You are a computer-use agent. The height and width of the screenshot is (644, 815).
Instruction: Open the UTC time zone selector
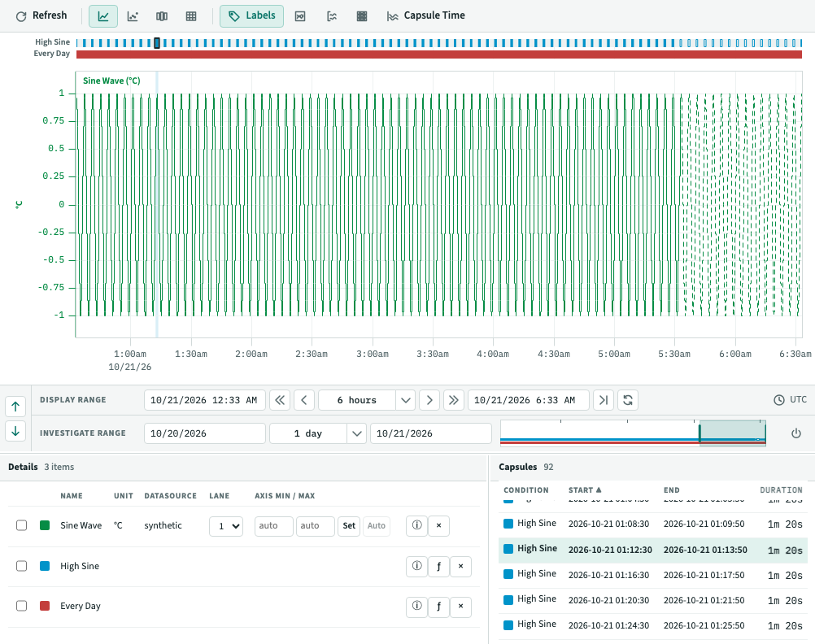click(791, 400)
